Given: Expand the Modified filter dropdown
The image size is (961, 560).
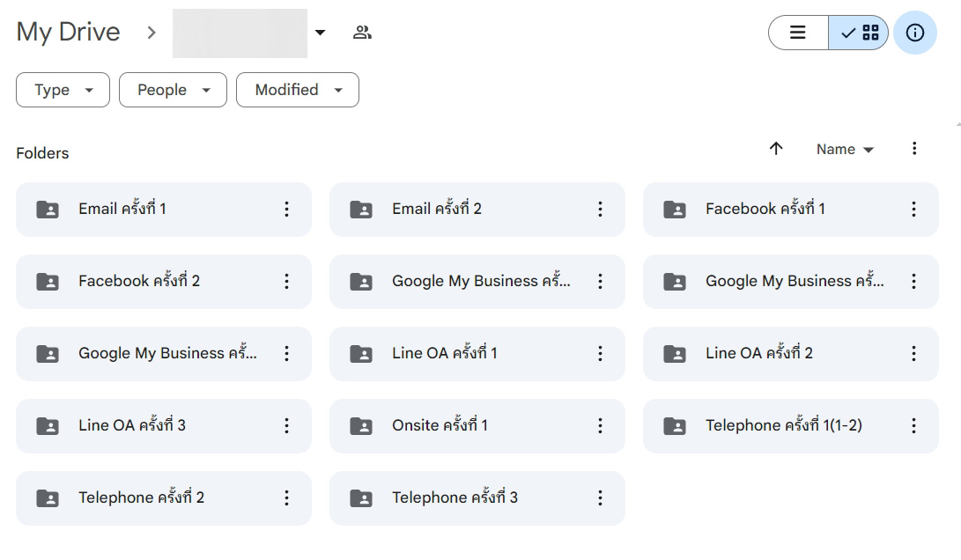Looking at the screenshot, I should pyautogui.click(x=297, y=90).
